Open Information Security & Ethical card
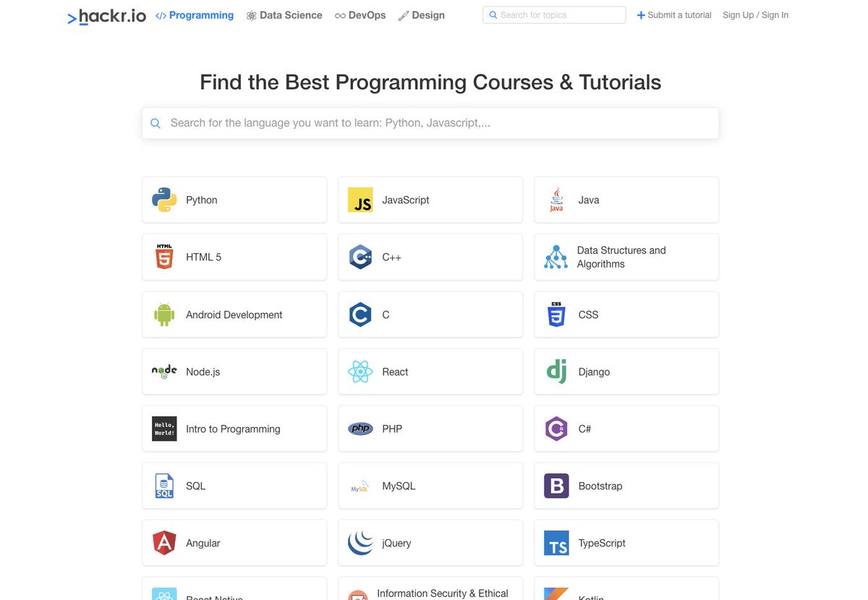The image size is (868, 600). tap(430, 588)
